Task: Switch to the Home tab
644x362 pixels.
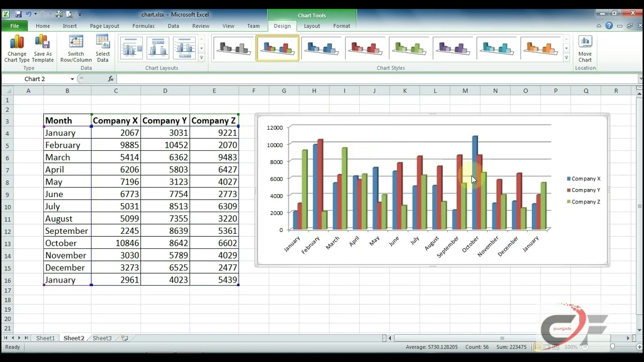Action: click(x=43, y=26)
